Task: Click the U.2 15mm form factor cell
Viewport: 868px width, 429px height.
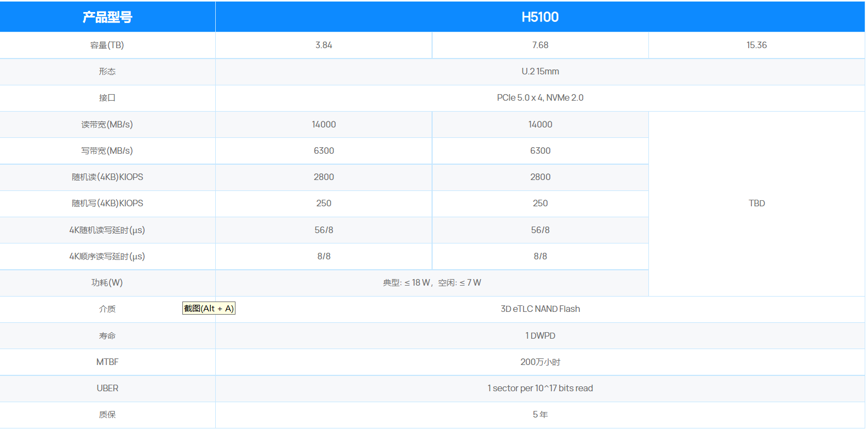Action: 540,72
